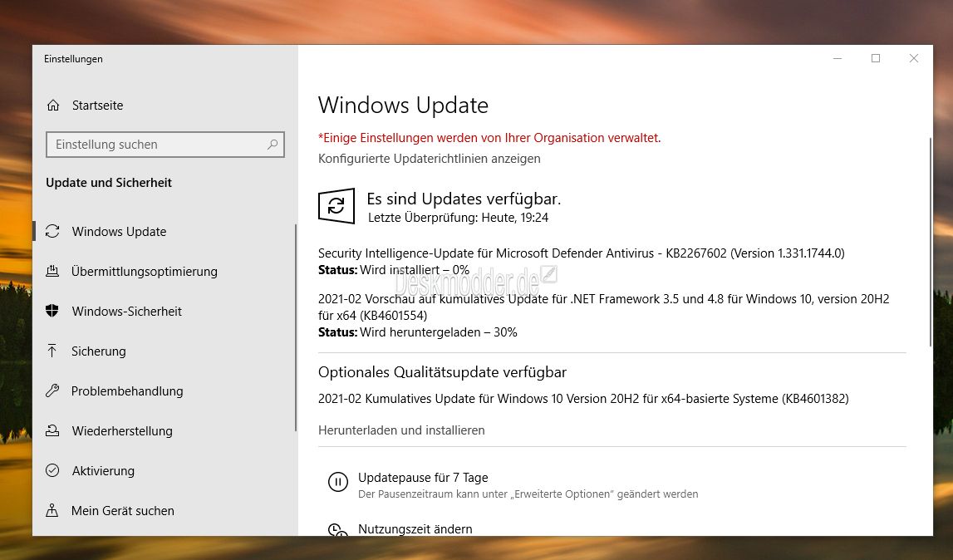Click the Windows-Sicherheit shield icon
This screenshot has height=560, width=953.
pos(52,311)
